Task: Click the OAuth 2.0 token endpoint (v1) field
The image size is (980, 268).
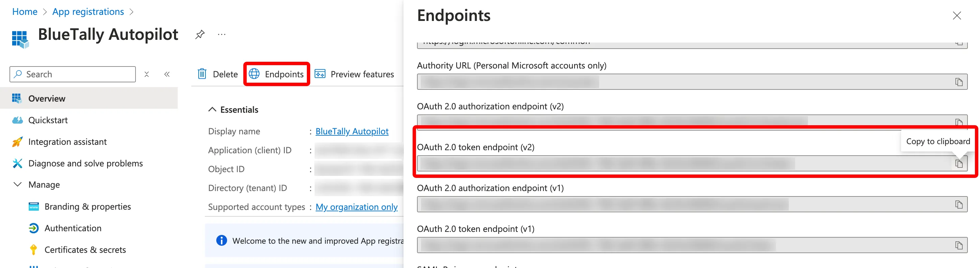Action: (x=692, y=245)
